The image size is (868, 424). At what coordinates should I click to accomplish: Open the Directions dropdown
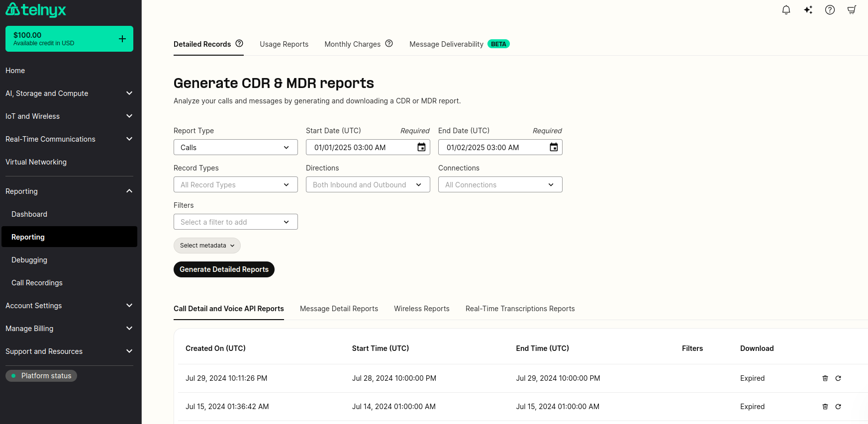click(x=368, y=184)
